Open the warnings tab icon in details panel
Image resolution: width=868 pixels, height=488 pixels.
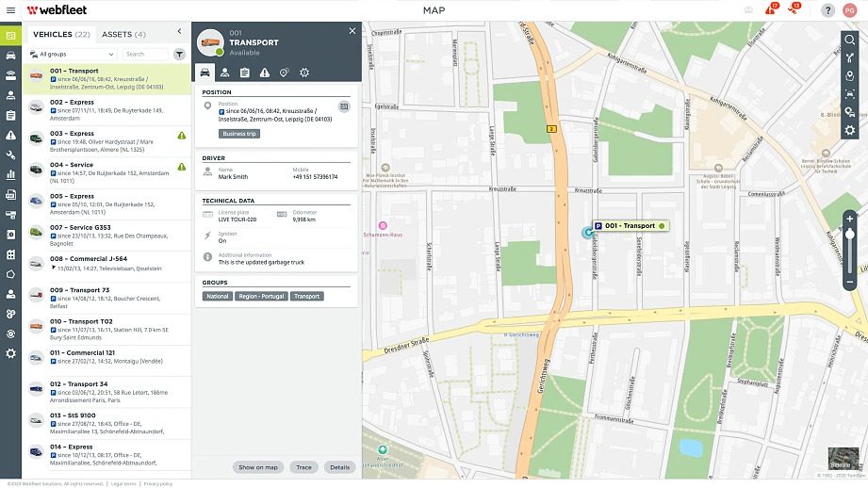pyautogui.click(x=264, y=73)
